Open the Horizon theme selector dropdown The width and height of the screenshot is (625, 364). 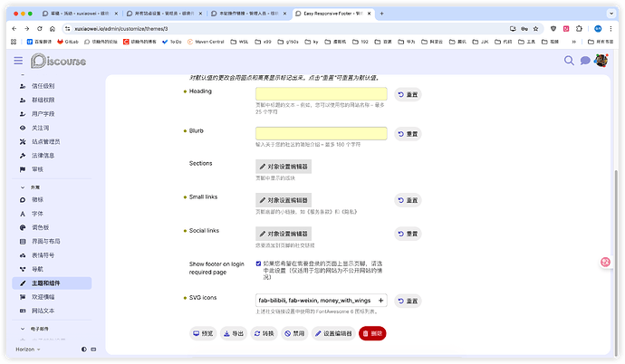click(x=29, y=349)
